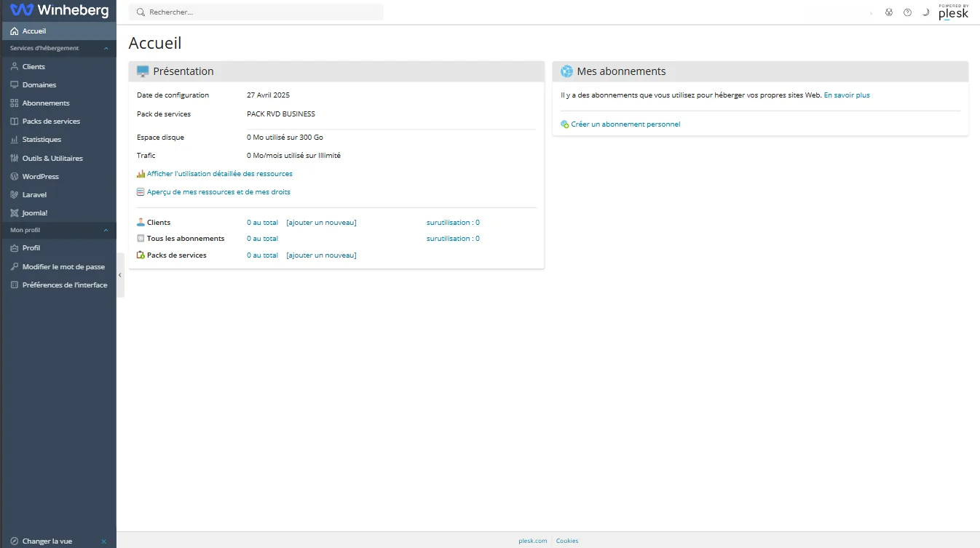Click the chart icon beside detailed usage link
The width and height of the screenshot is (980, 548).
click(x=141, y=174)
